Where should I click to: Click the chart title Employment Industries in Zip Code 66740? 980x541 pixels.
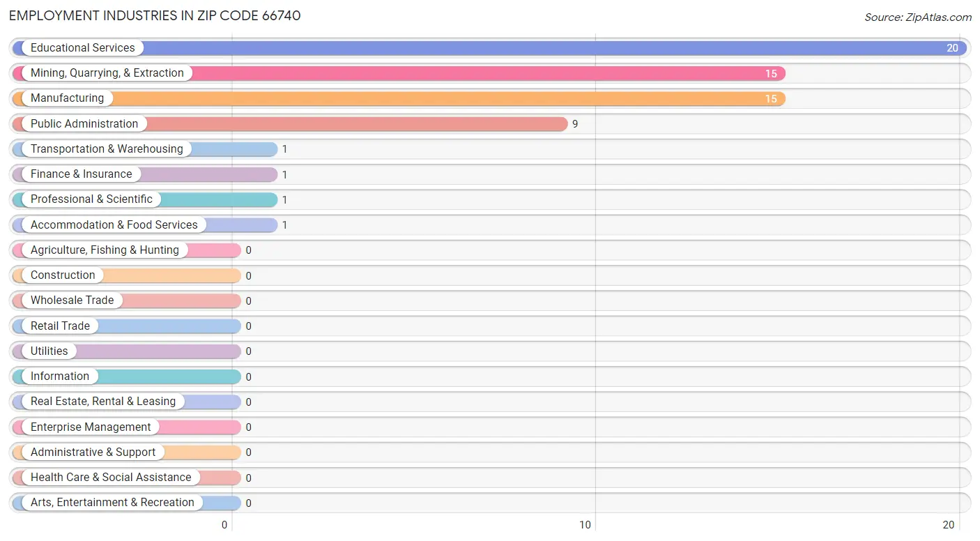(x=155, y=15)
